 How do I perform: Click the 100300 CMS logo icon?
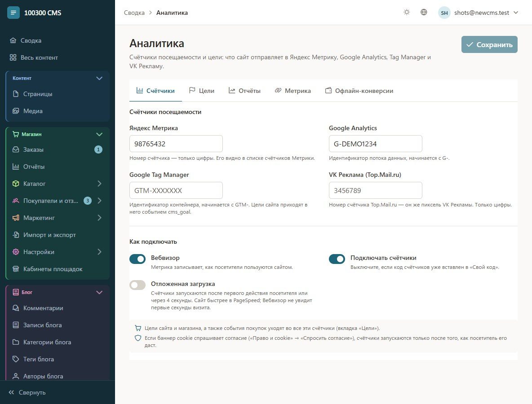pyautogui.click(x=13, y=13)
